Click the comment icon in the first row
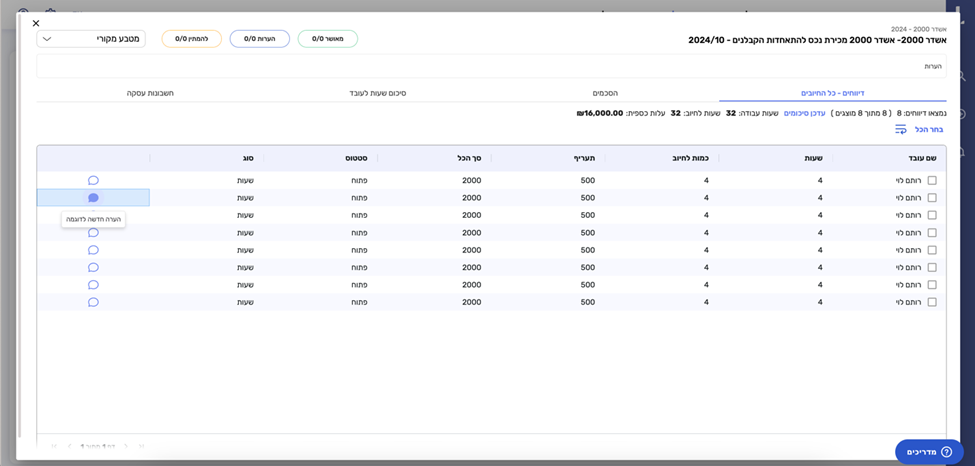Viewport: 975px width, 466px height. 93,180
